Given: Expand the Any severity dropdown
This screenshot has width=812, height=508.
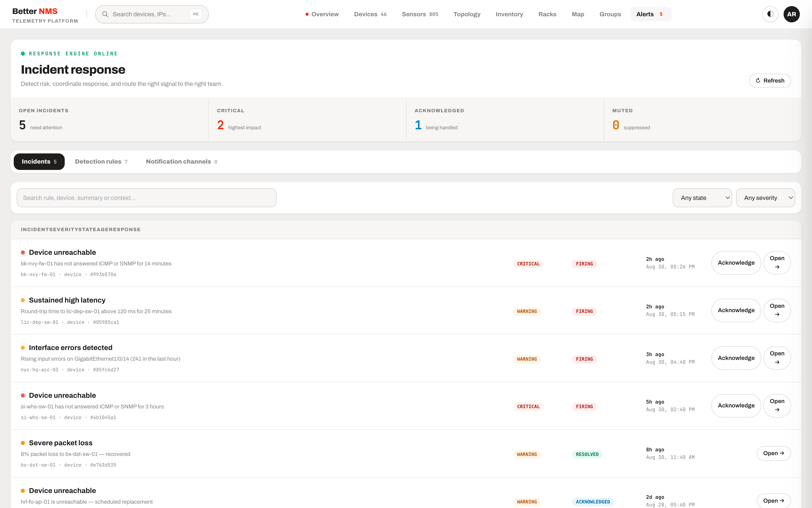Looking at the screenshot, I should pyautogui.click(x=765, y=198).
